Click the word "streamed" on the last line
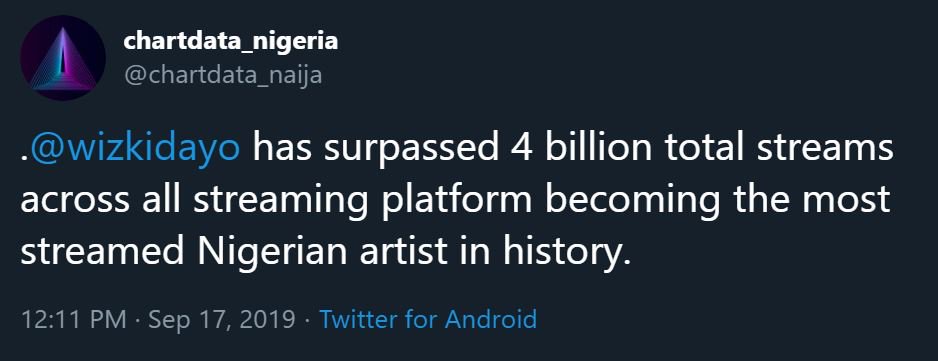 tap(102, 252)
